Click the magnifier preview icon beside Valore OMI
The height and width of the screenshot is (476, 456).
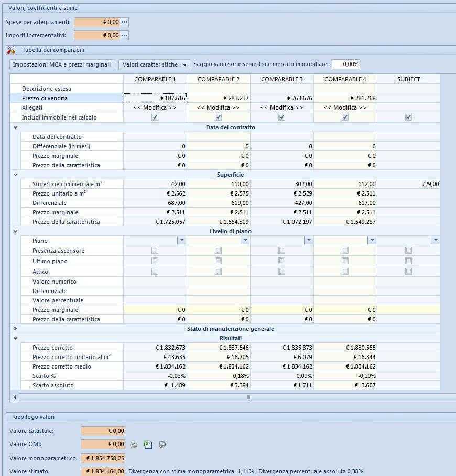click(162, 445)
